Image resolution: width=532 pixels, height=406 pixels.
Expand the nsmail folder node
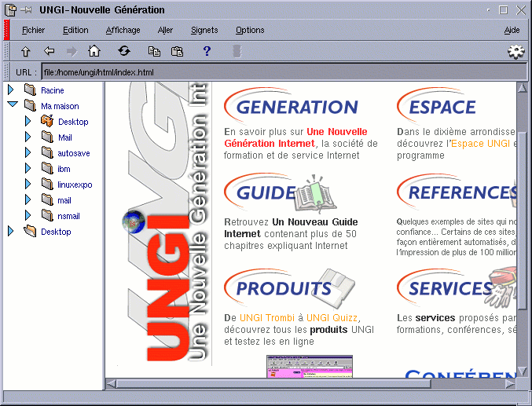pyautogui.click(x=28, y=215)
